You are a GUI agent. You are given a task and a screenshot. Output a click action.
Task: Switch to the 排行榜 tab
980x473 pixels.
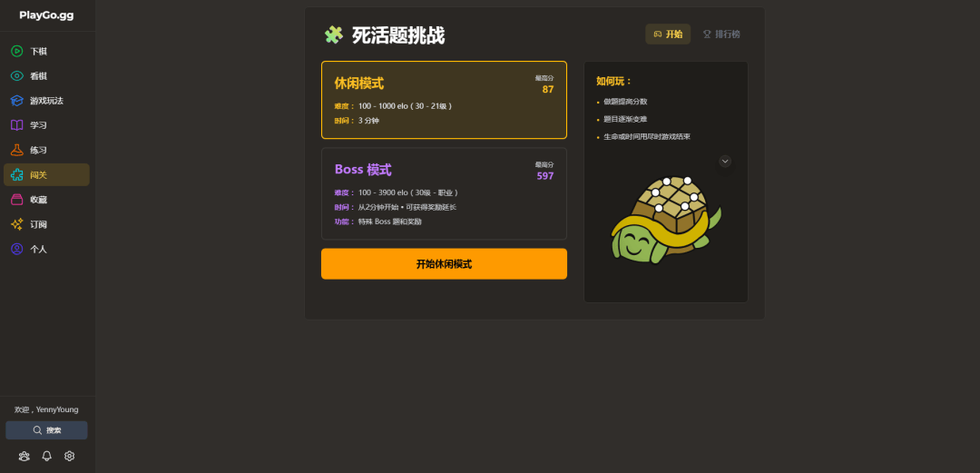tap(721, 34)
